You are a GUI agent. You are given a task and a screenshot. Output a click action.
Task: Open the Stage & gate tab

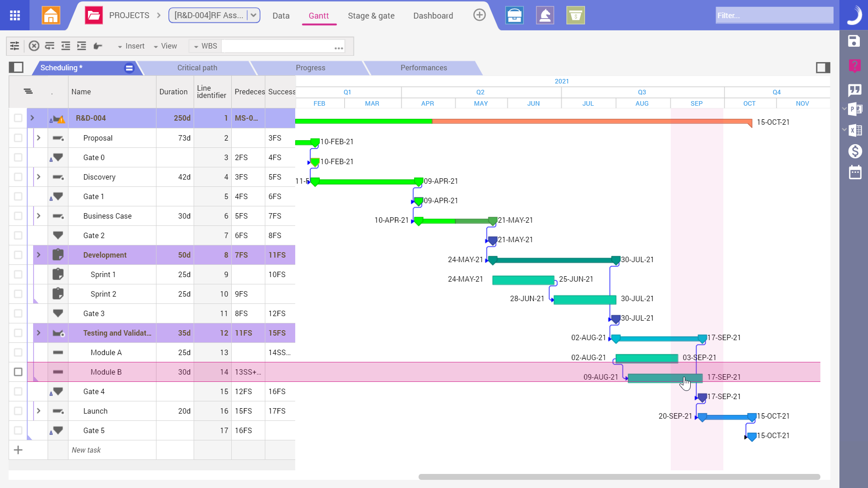coord(371,16)
